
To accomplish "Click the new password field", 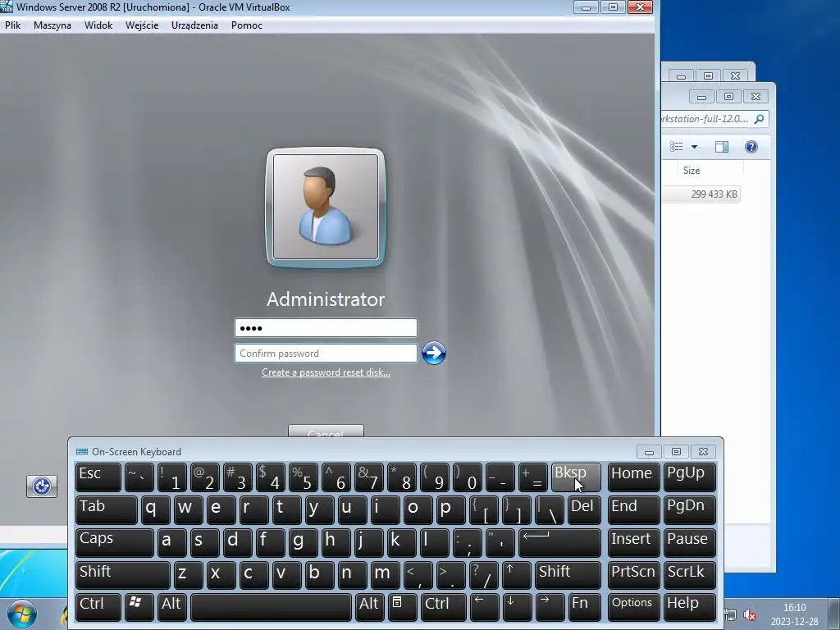I will [326, 328].
